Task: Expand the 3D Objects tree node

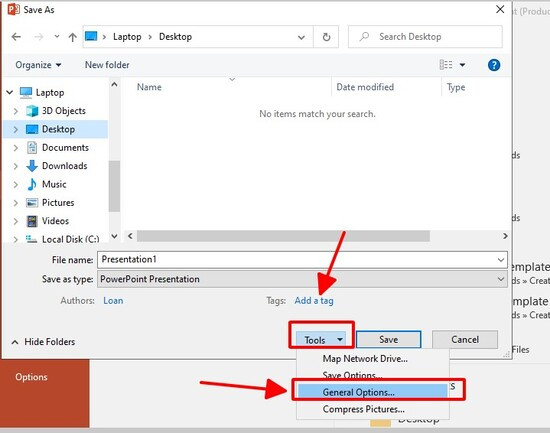Action: tap(15, 111)
